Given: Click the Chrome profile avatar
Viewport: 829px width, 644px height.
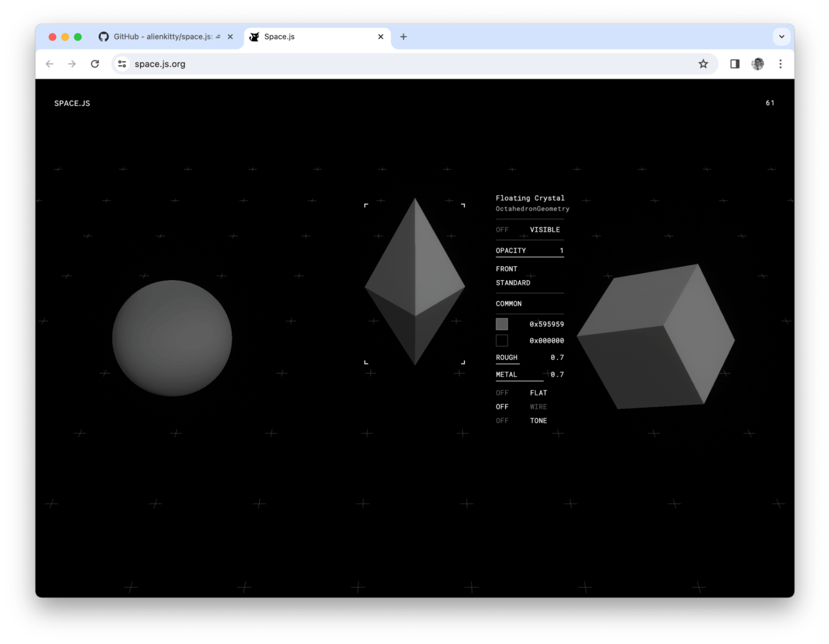Looking at the screenshot, I should (757, 64).
